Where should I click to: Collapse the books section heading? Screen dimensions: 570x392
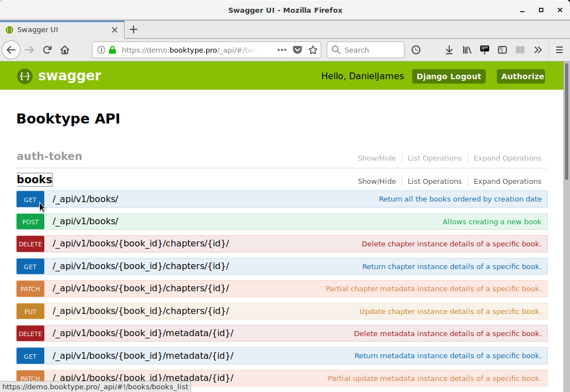34,179
